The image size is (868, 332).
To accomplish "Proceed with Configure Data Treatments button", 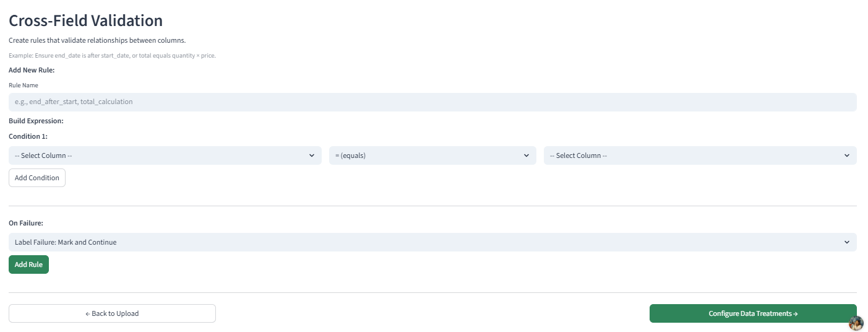I will tap(753, 313).
